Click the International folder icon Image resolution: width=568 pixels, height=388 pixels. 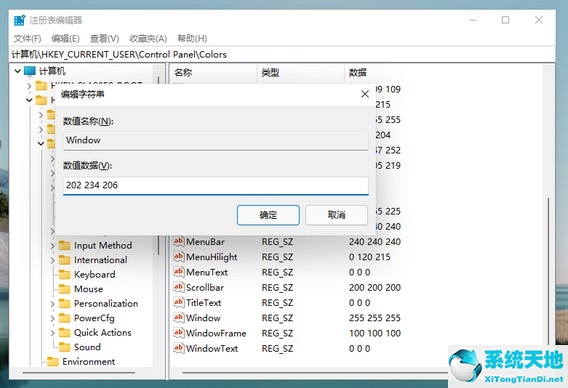click(64, 260)
